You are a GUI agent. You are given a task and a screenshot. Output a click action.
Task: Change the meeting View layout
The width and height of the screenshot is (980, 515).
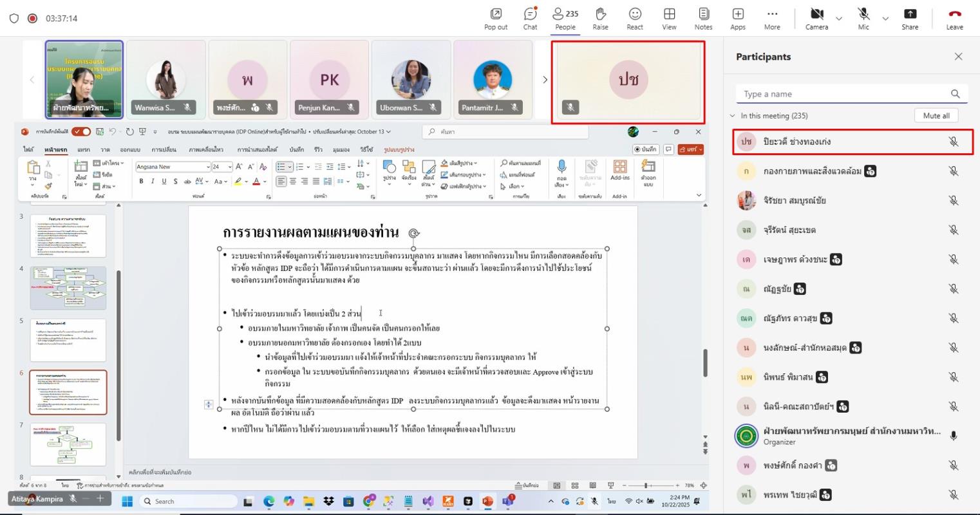pos(669,18)
